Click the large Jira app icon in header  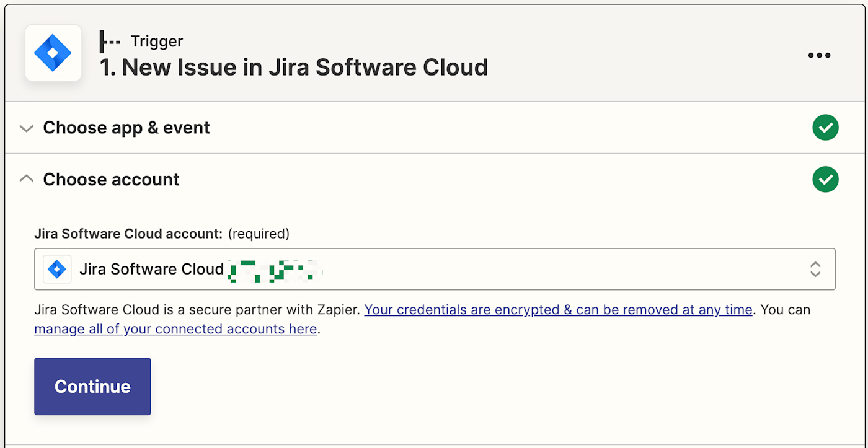point(53,53)
